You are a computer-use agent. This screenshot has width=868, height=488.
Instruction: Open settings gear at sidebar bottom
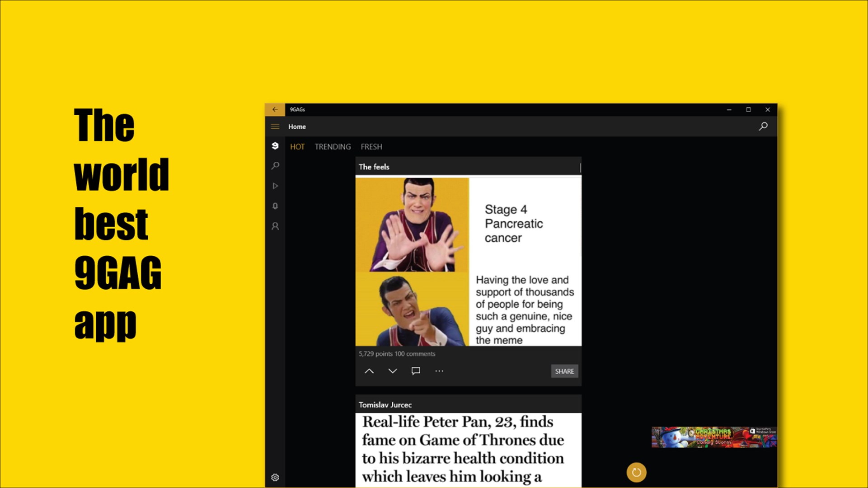tap(275, 478)
